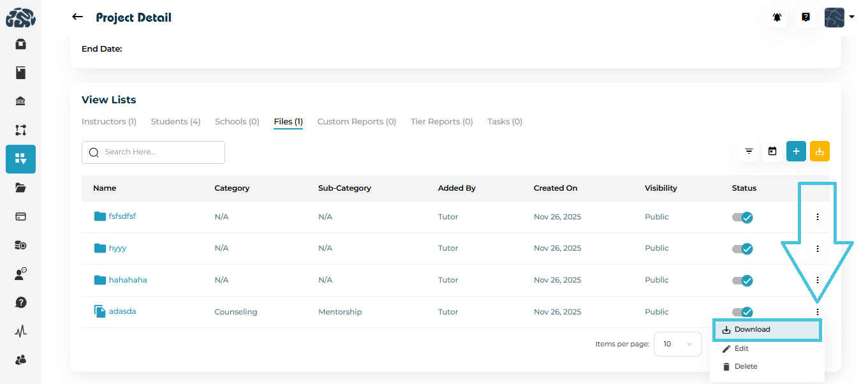The height and width of the screenshot is (384, 868).
Task: Click the back arrow beside Project Detail
Action: pyautogui.click(x=77, y=17)
